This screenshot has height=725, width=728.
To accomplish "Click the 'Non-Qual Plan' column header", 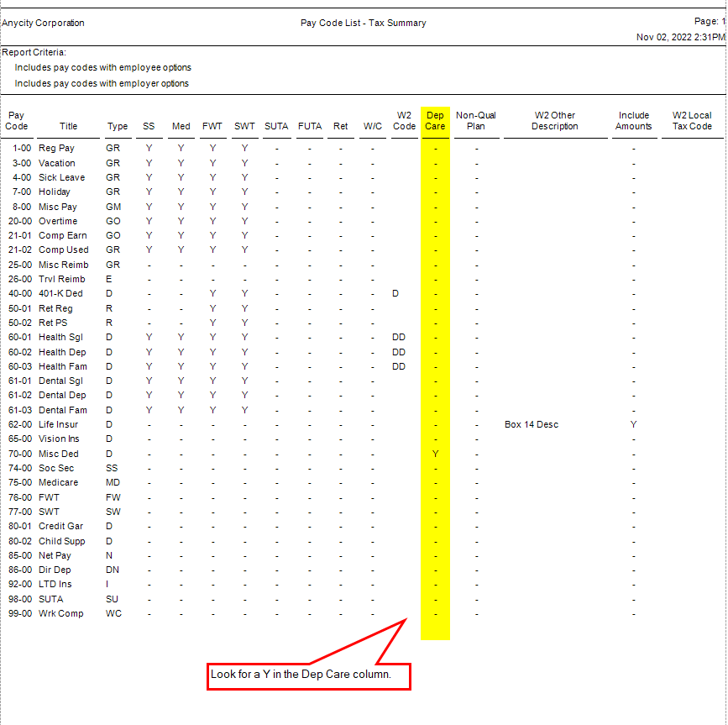I will [476, 121].
